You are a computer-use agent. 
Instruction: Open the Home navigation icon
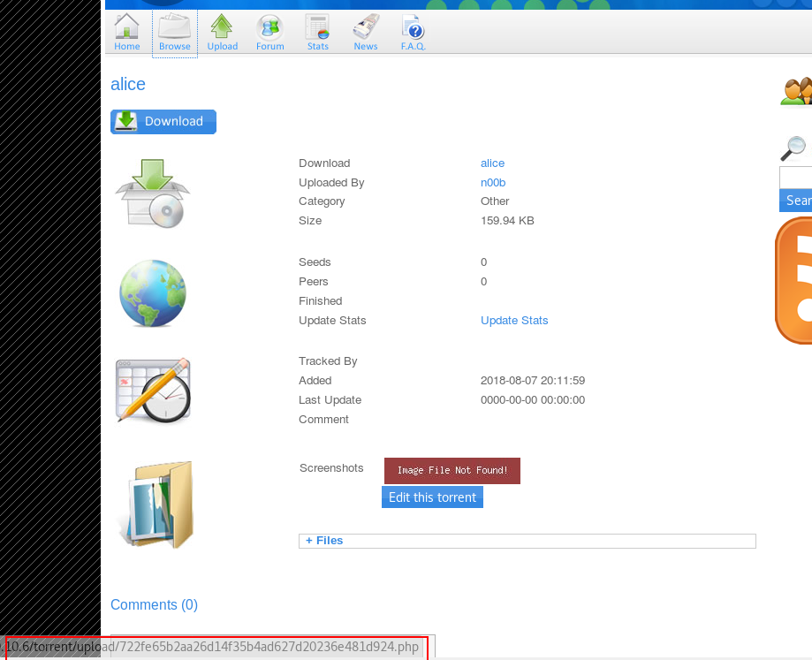(x=126, y=32)
